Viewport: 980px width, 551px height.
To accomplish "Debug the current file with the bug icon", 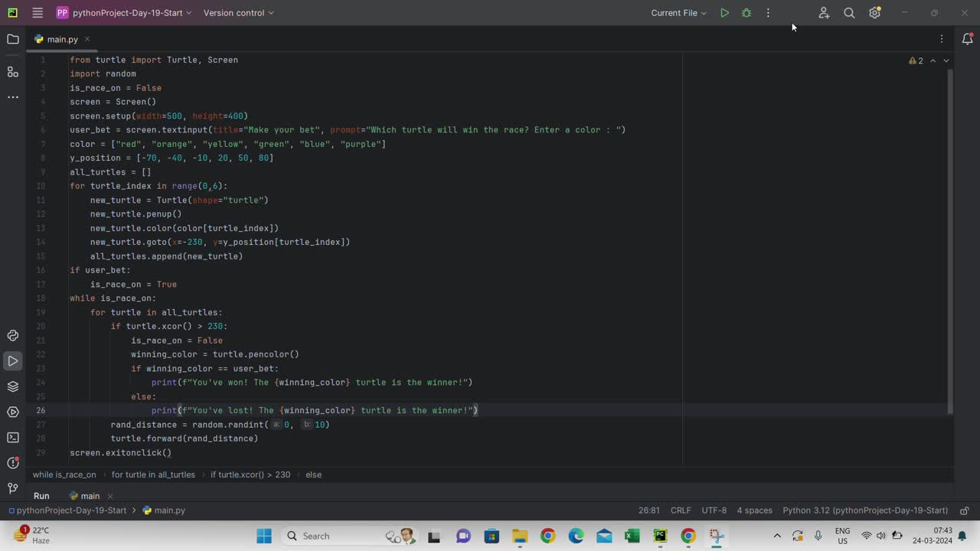I will tap(746, 13).
